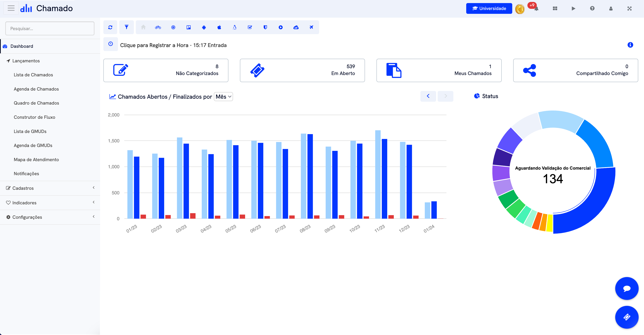This screenshot has height=335, width=644.
Task: Click the previous chart navigation arrow
Action: coord(428,96)
